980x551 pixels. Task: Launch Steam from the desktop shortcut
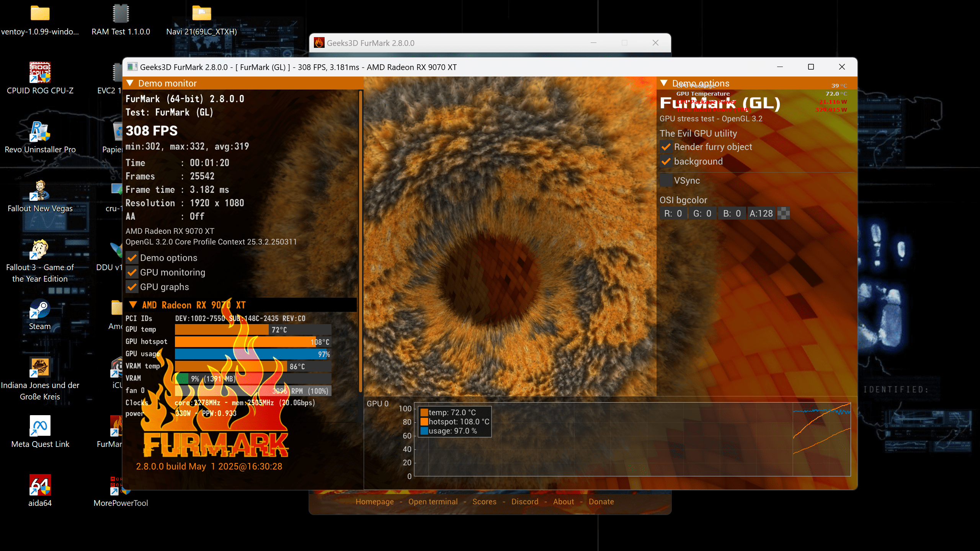click(x=40, y=309)
